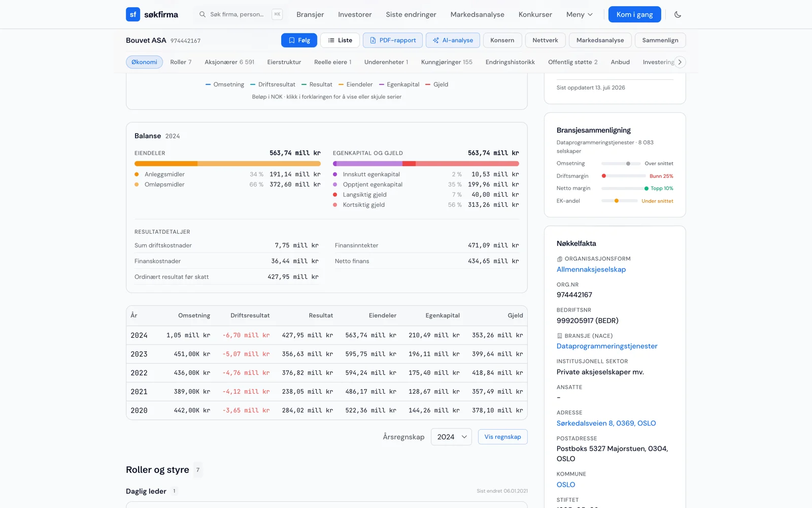This screenshot has height=508, width=812.
Task: Open the Bransjer menu
Action: coord(310,14)
